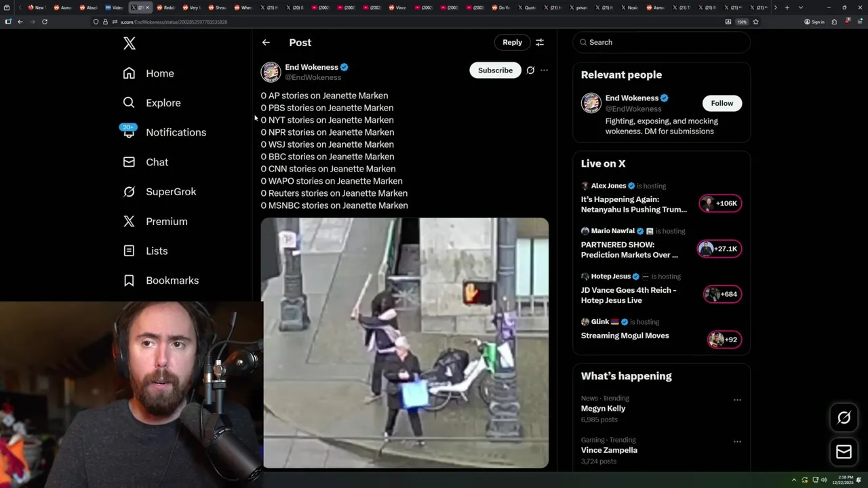Open "It's Happening Again: Netanyahu" live space

634,205
